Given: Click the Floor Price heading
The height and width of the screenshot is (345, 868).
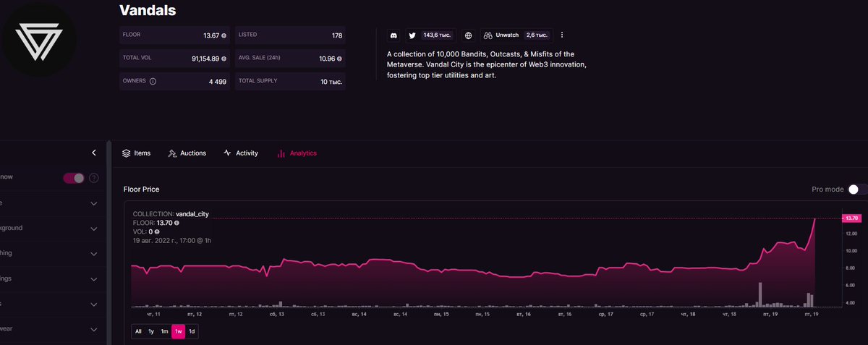Looking at the screenshot, I should (x=141, y=189).
